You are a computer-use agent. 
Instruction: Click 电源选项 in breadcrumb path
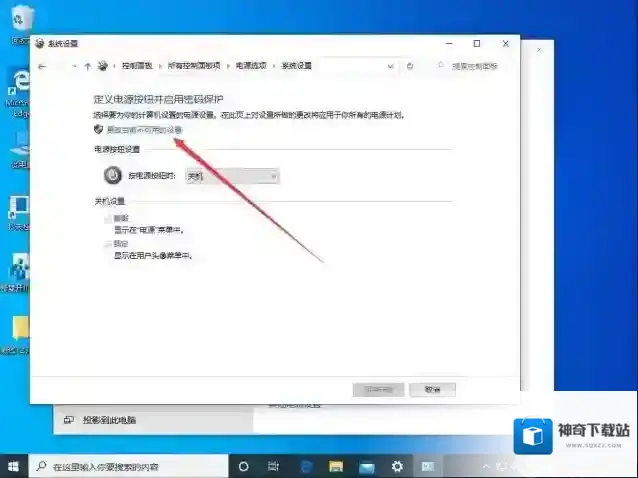tap(251, 66)
